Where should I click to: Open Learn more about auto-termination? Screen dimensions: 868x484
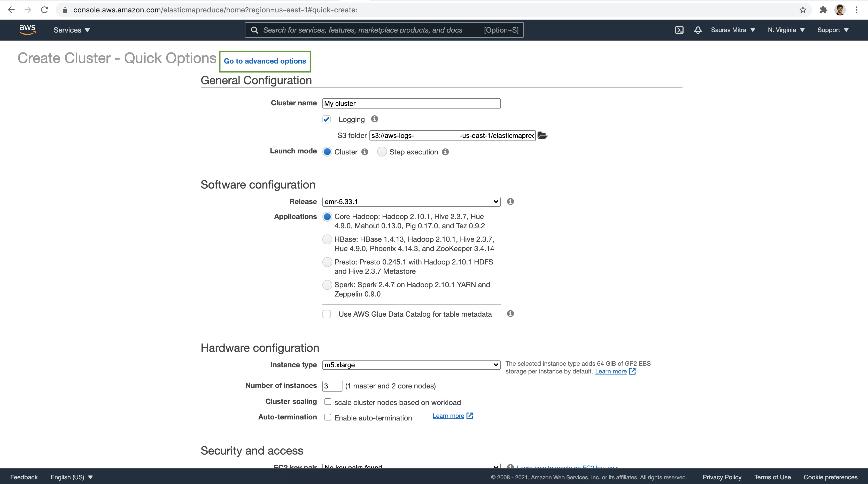point(448,416)
